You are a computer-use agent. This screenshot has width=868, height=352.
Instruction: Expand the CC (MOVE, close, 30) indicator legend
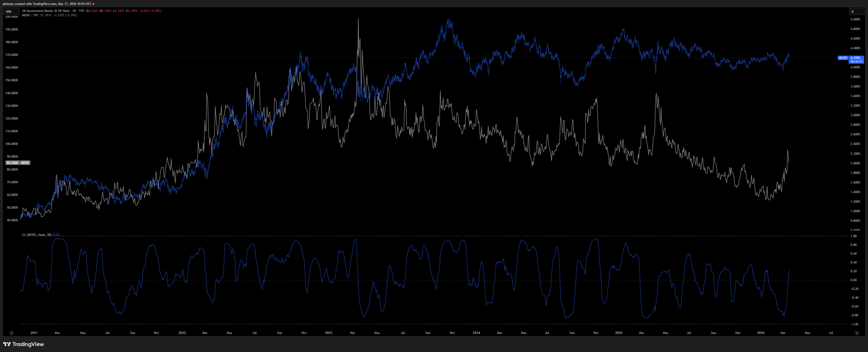tap(36, 235)
